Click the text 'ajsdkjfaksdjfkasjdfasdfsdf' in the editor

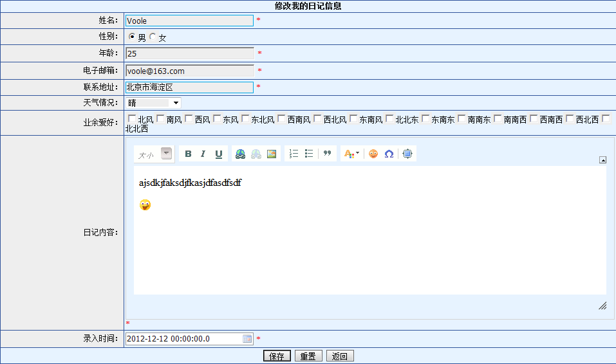(x=190, y=183)
